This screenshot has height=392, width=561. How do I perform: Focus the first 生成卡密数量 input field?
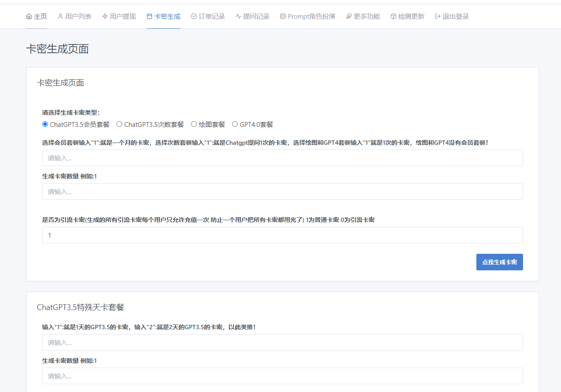click(x=282, y=191)
